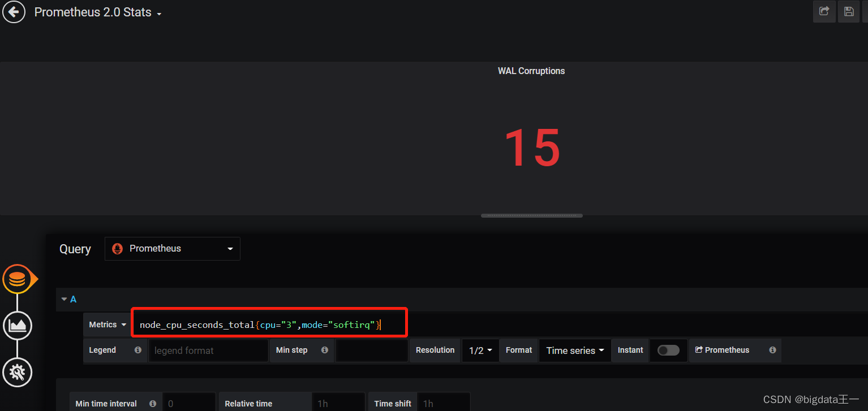Click the share dashboard icon
The image size is (868, 411).
click(824, 11)
